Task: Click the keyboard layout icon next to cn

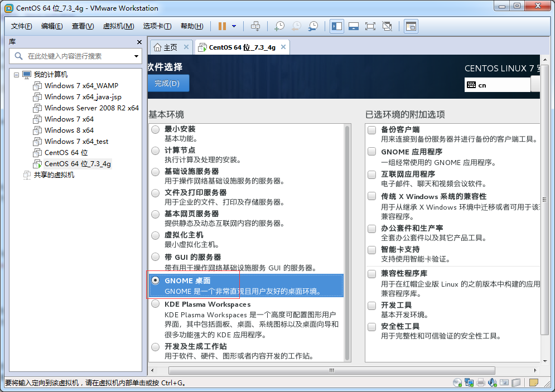Action: [471, 85]
